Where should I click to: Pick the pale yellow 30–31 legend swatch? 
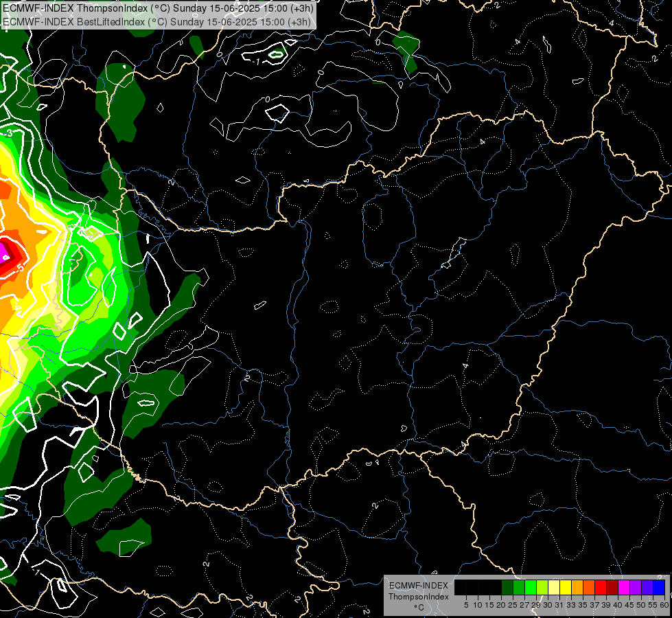click(x=554, y=587)
